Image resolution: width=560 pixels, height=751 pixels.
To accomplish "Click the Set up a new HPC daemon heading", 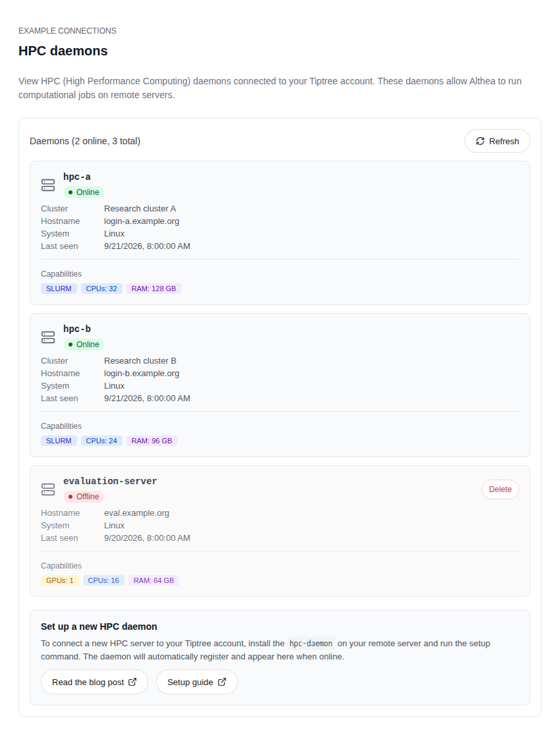I will tap(99, 626).
